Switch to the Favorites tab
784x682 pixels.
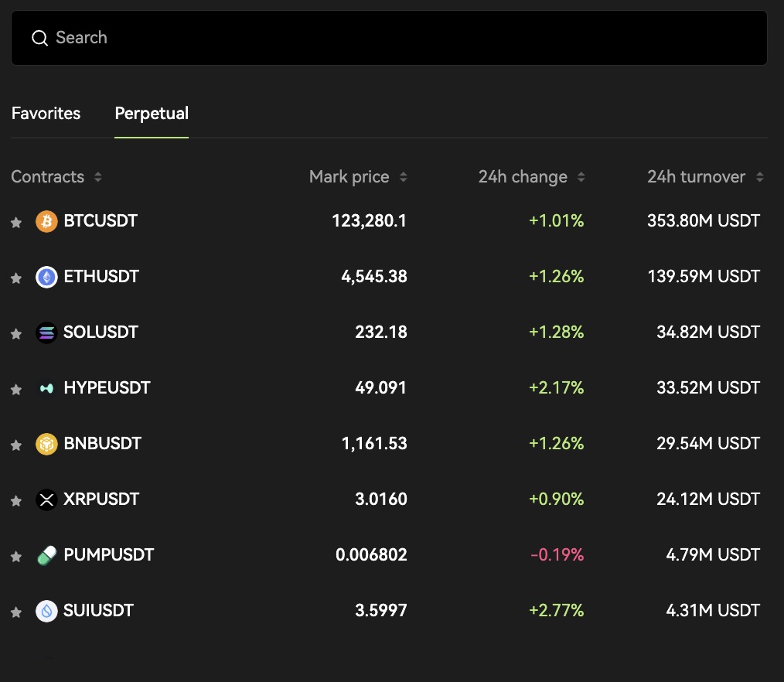tap(46, 114)
